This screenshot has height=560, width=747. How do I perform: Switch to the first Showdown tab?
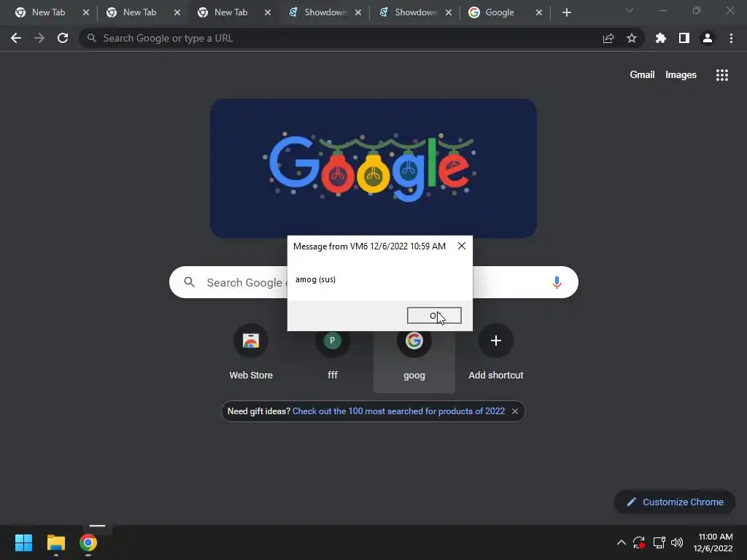[x=325, y=12]
